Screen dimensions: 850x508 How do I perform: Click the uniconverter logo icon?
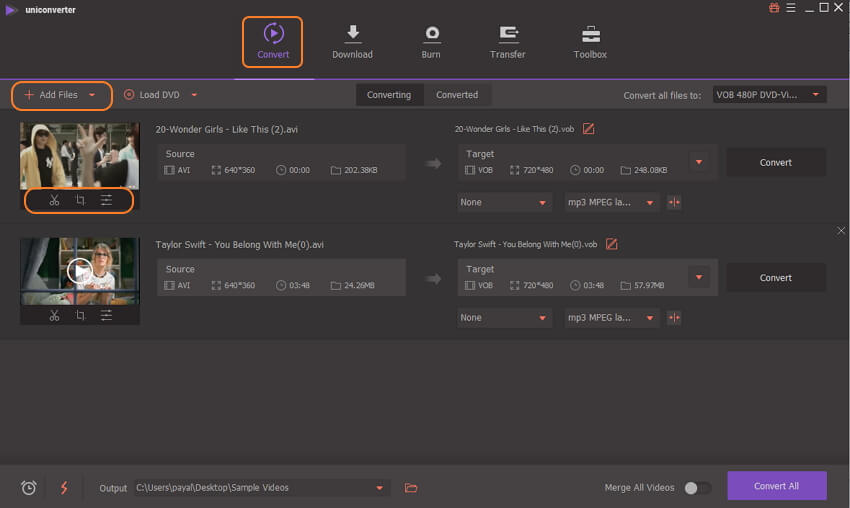click(11, 10)
